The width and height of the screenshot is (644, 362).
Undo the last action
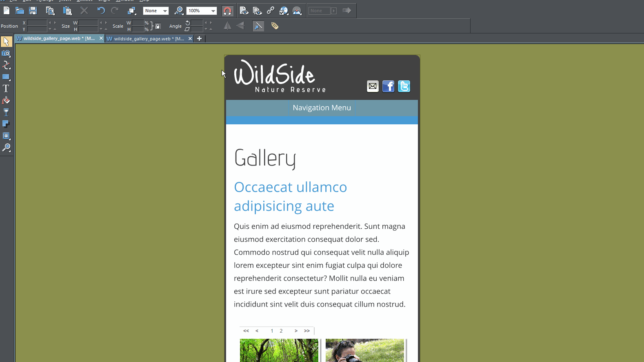101,11
